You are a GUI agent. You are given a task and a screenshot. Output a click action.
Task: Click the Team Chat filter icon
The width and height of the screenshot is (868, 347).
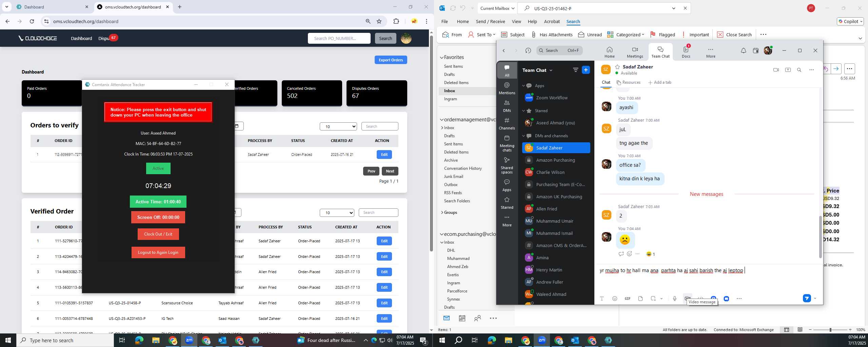click(575, 70)
